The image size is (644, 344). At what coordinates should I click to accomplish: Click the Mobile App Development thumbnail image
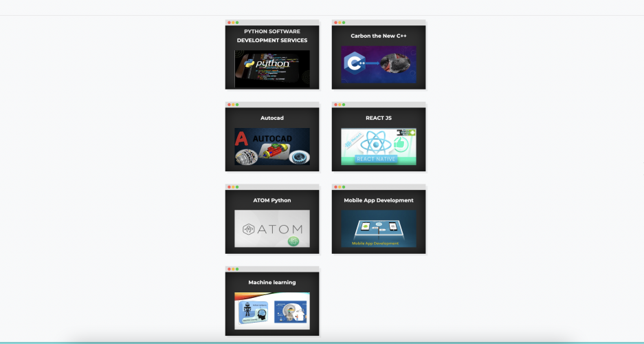point(379,228)
